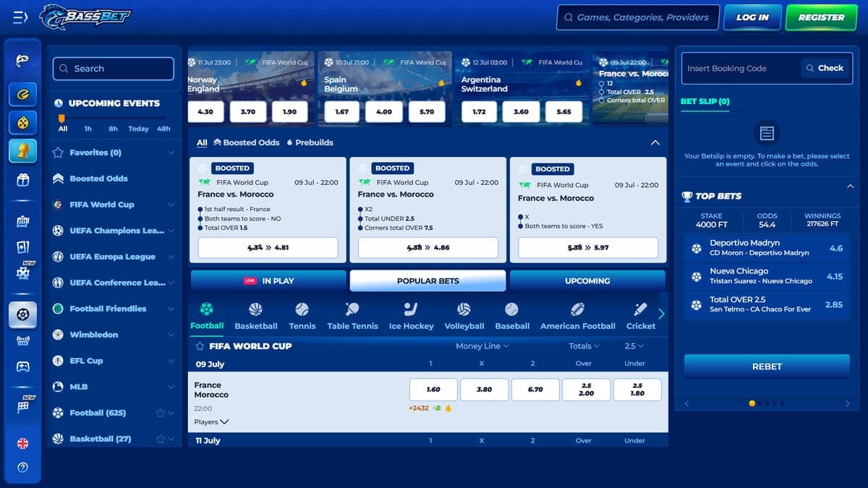Favorite Football (625) with its star
Image resolution: width=868 pixels, height=488 pixels.
click(x=161, y=413)
